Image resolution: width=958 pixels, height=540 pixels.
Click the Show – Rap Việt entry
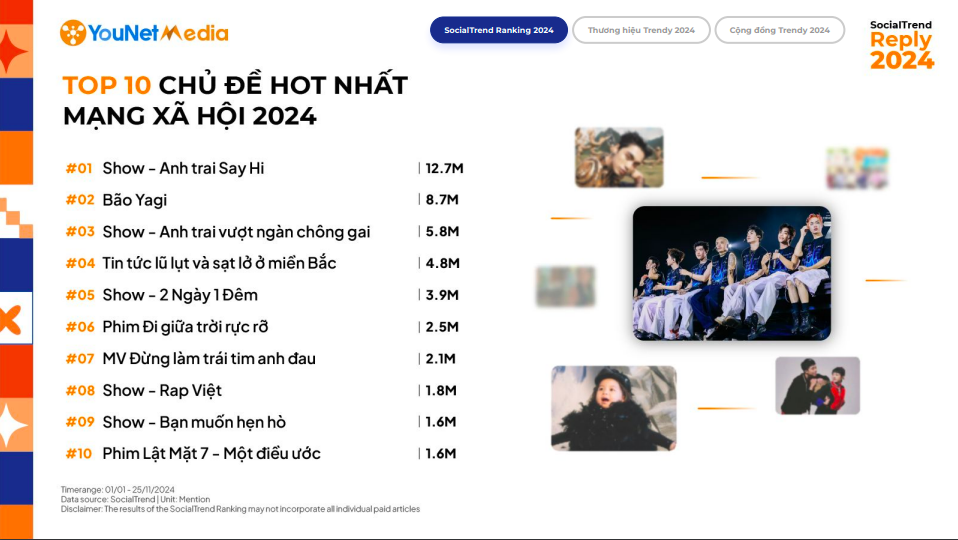pyautogui.click(x=162, y=390)
